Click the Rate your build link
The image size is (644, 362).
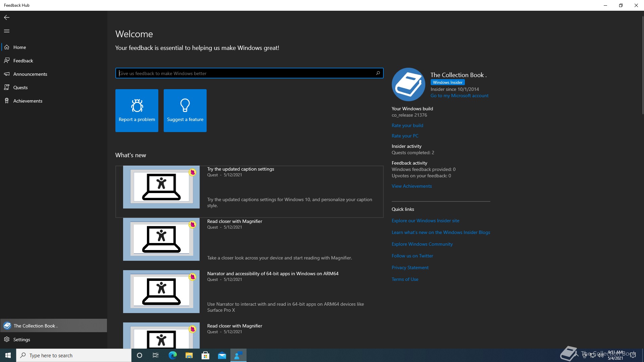click(407, 125)
